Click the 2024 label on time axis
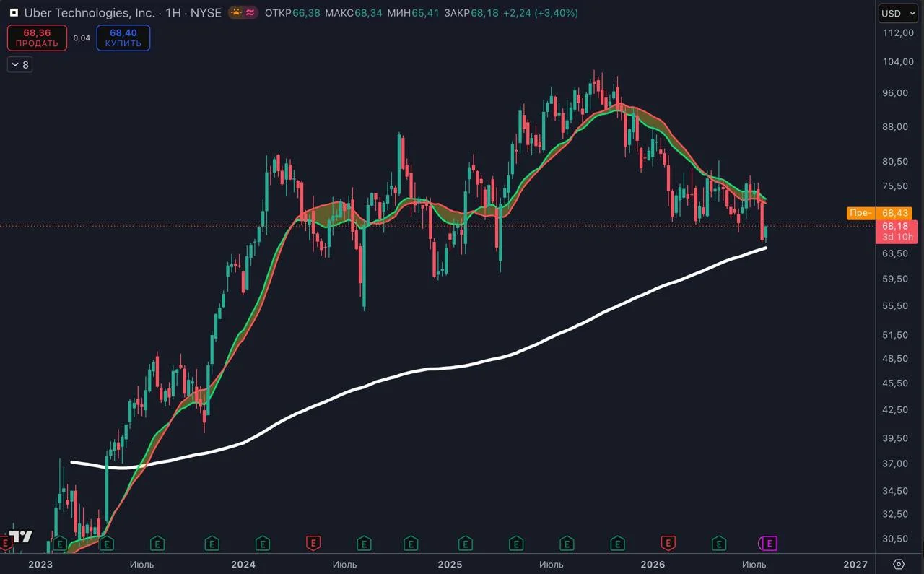The image size is (924, 574). 244,564
